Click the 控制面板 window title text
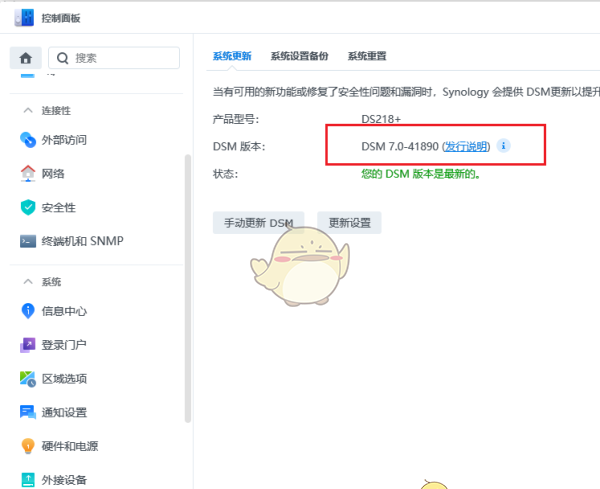 click(61, 18)
